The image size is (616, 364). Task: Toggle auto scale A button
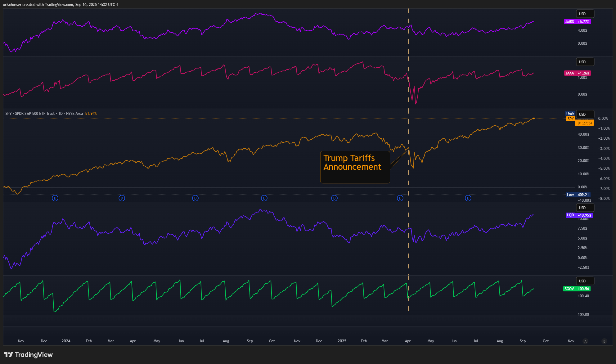tap(586, 341)
